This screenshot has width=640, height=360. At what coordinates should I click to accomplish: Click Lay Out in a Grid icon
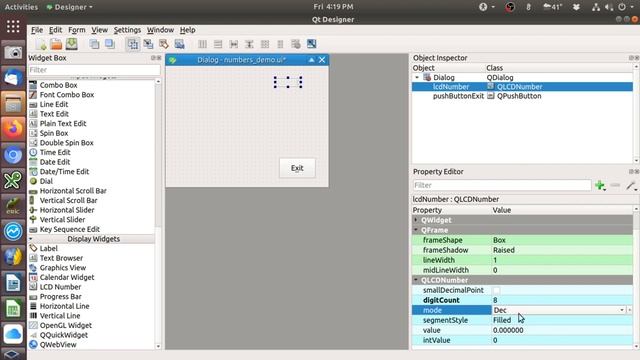point(265,44)
